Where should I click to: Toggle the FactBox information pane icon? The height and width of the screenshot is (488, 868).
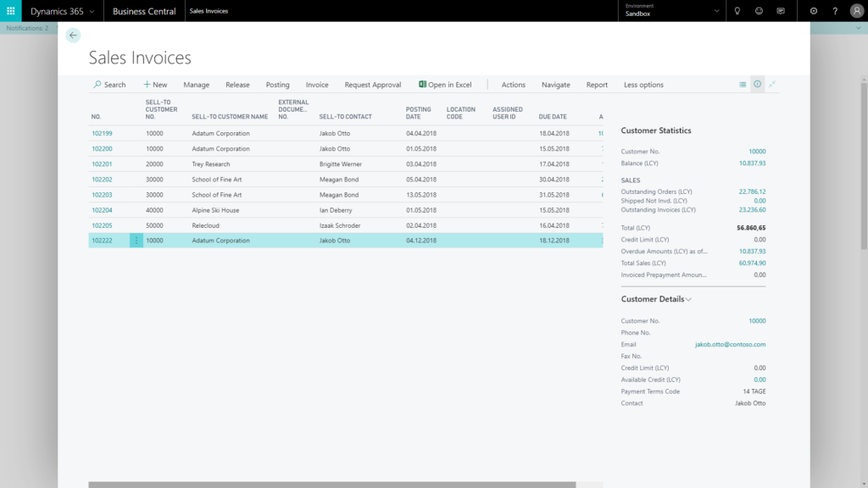click(x=757, y=84)
